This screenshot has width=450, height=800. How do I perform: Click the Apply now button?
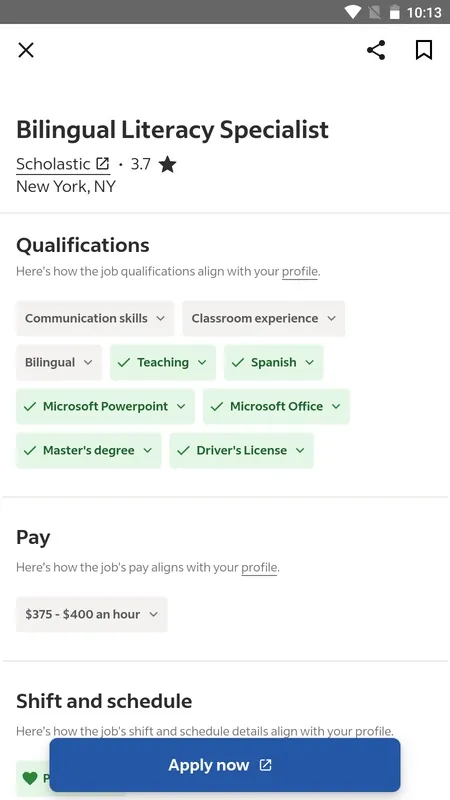pyautogui.click(x=225, y=765)
